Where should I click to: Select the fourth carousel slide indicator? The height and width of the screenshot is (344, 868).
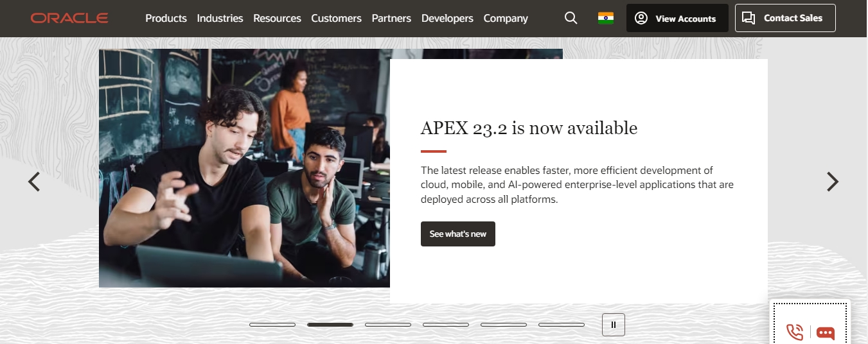tap(446, 325)
